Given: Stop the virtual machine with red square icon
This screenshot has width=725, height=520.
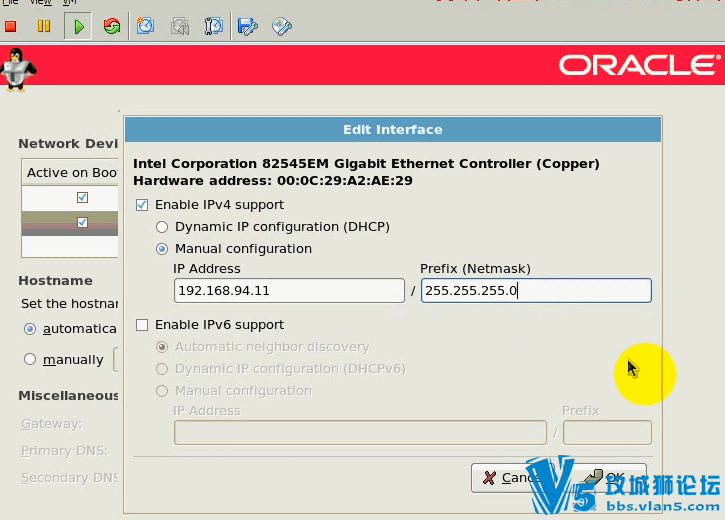Looking at the screenshot, I should point(11,26).
